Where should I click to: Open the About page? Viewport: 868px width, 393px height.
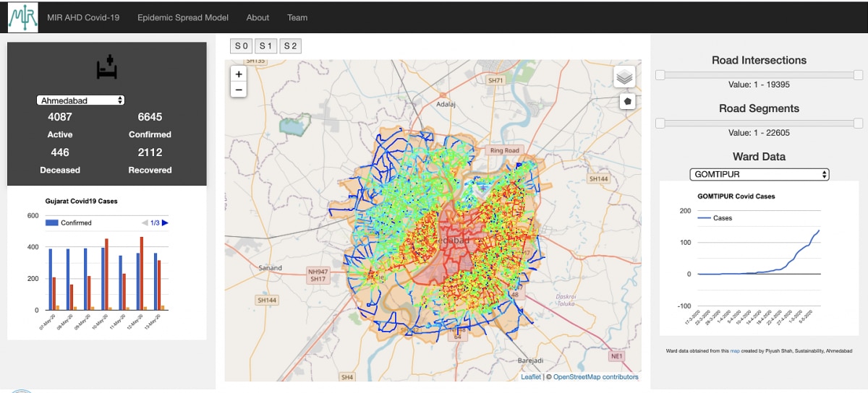click(x=258, y=17)
